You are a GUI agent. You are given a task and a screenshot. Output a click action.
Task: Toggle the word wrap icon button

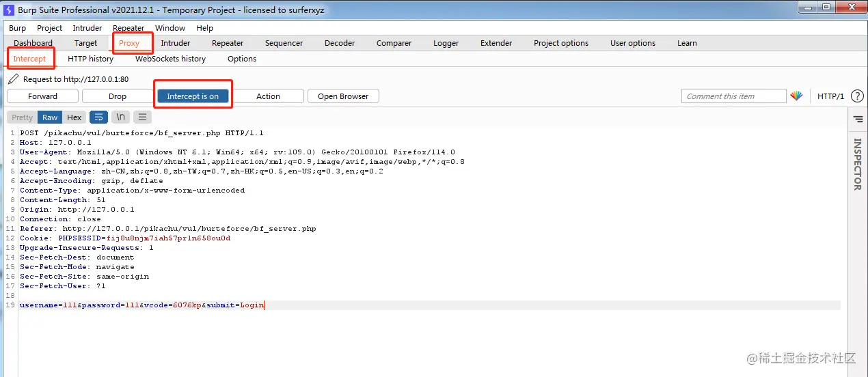pyautogui.click(x=98, y=117)
